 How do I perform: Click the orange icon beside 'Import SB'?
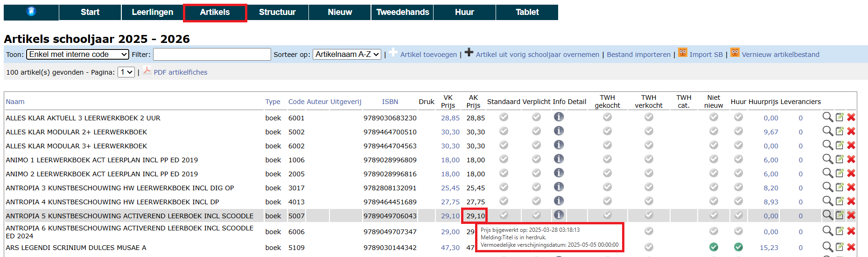tap(683, 53)
